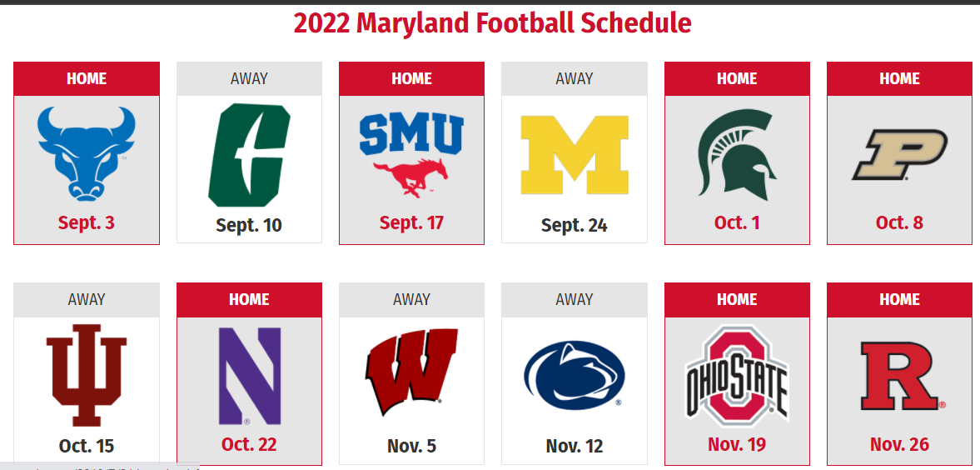Click HOME header above Purdue logo
980x470 pixels.
point(899,79)
